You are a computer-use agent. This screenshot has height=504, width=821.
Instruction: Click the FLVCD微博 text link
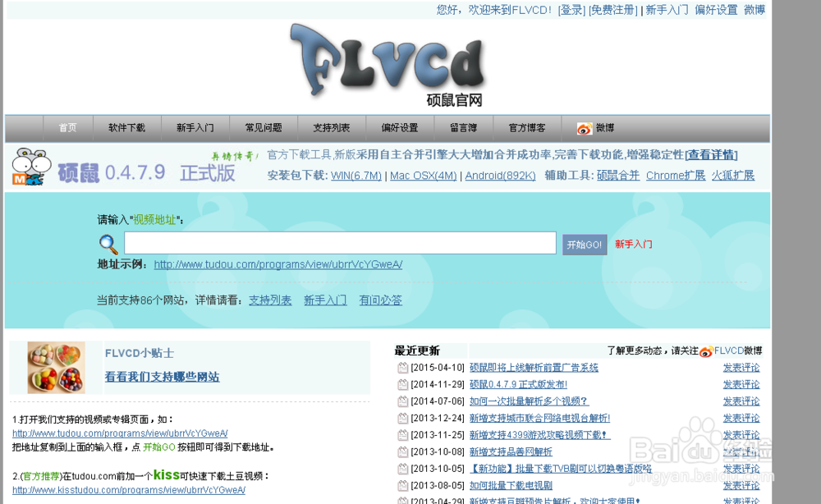pos(738,351)
